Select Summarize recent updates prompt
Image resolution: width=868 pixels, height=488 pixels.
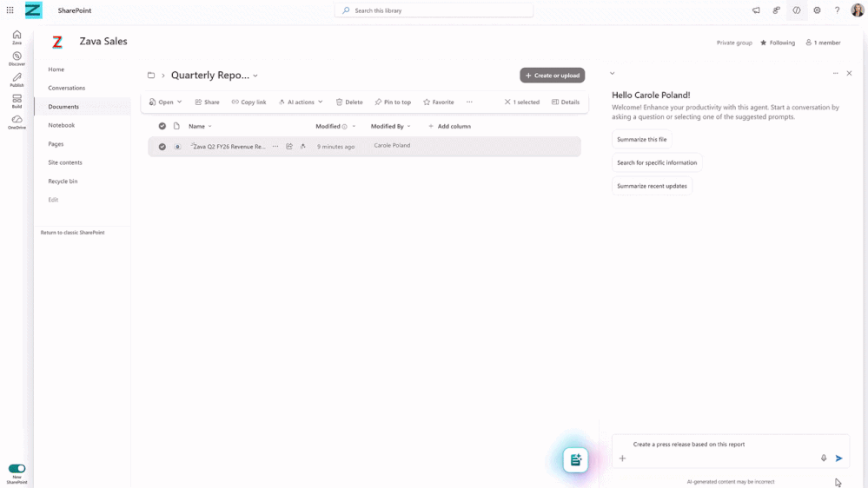(x=652, y=186)
